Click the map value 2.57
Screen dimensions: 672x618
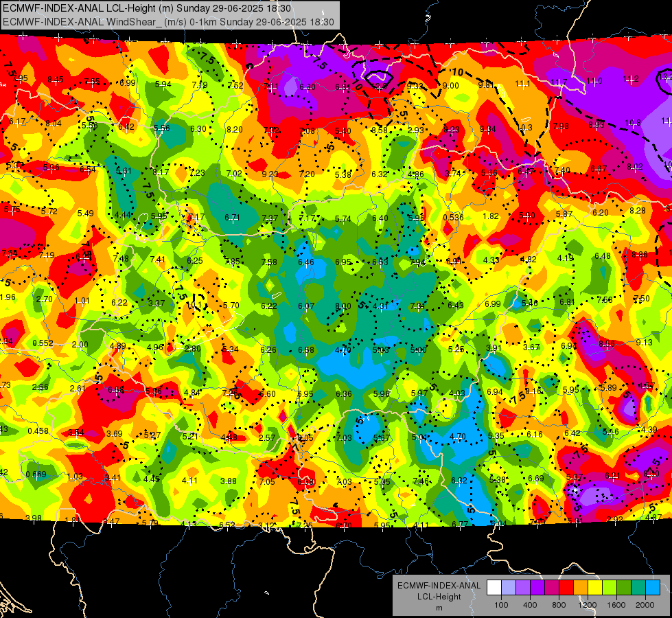(x=267, y=437)
